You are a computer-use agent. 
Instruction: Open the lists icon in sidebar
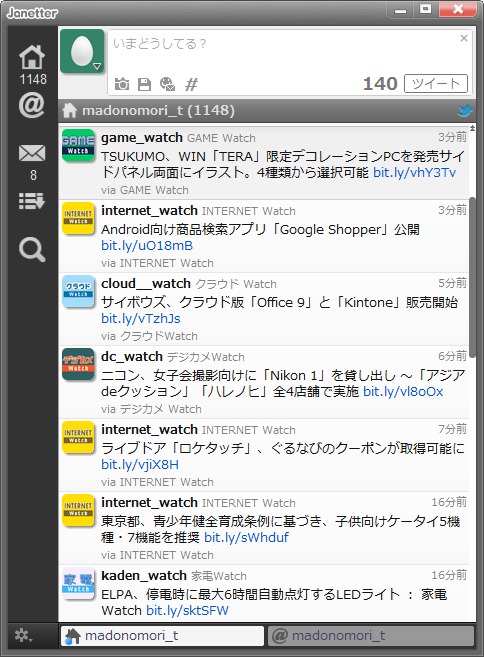pos(32,202)
